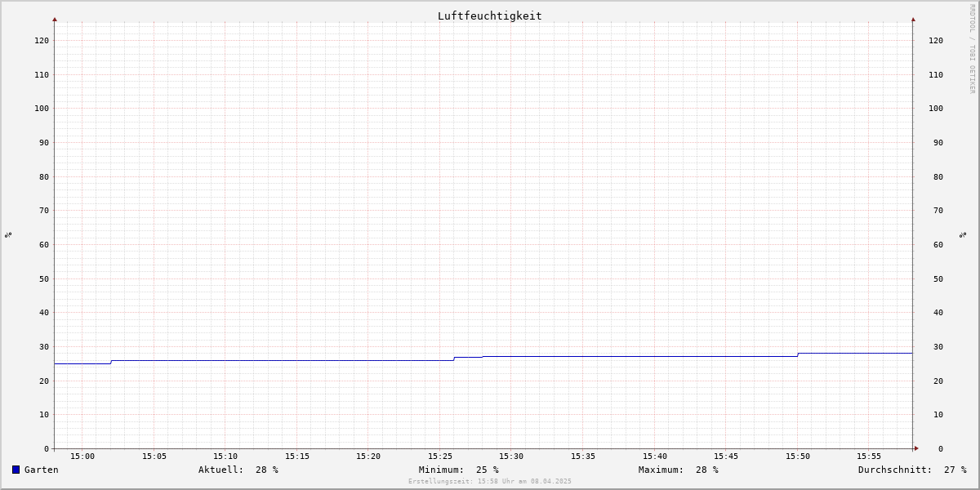980x490 pixels.
Task: Click the 15:50 time axis label
Action: pyautogui.click(x=798, y=456)
